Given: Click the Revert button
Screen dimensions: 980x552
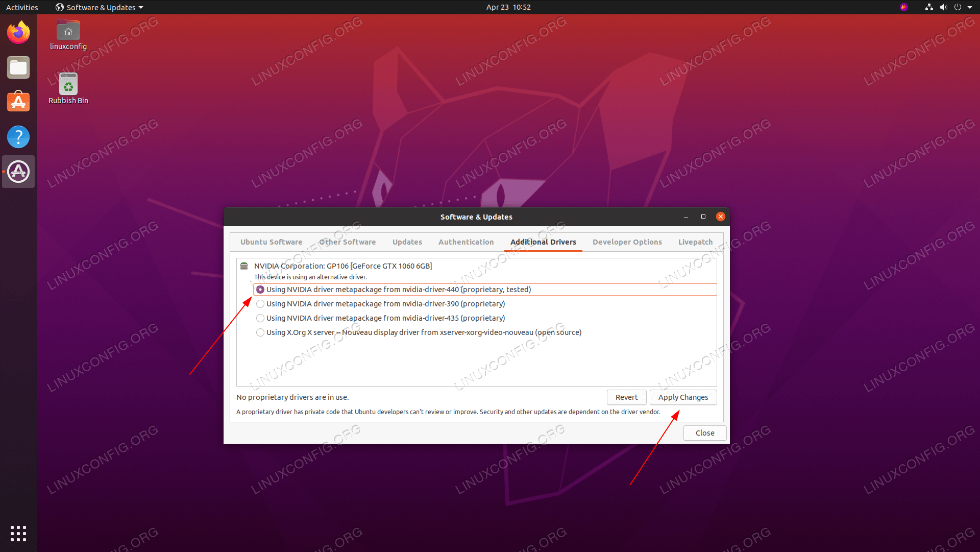Looking at the screenshot, I should [x=626, y=397].
